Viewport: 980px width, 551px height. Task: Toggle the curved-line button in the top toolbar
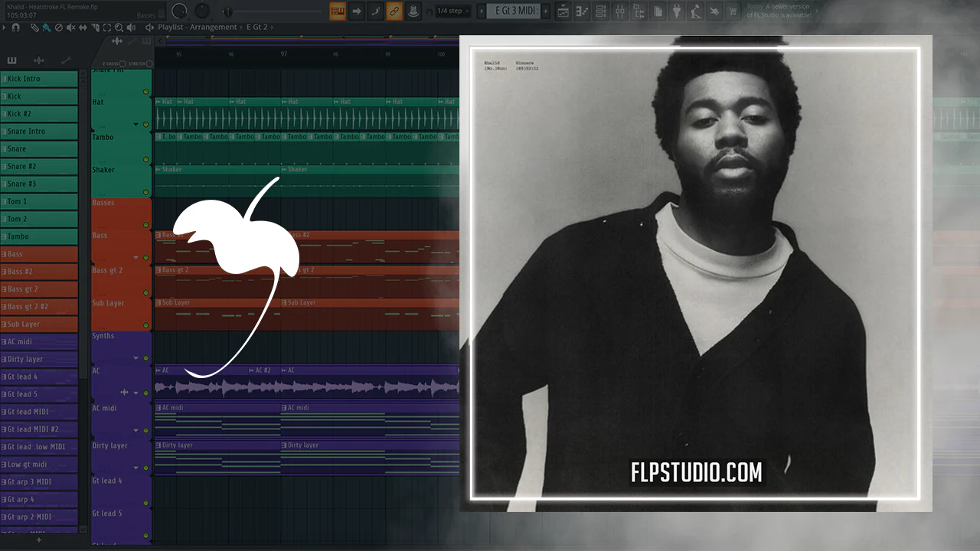[375, 11]
